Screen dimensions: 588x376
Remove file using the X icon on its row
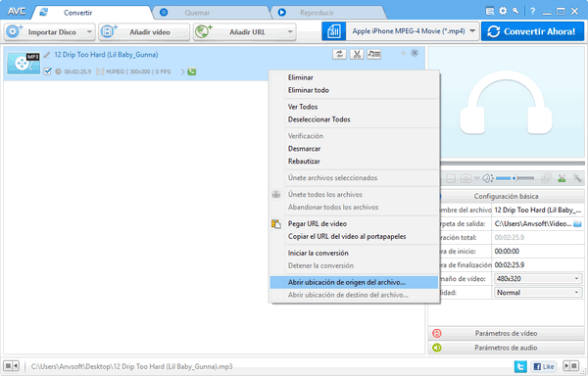[415, 53]
